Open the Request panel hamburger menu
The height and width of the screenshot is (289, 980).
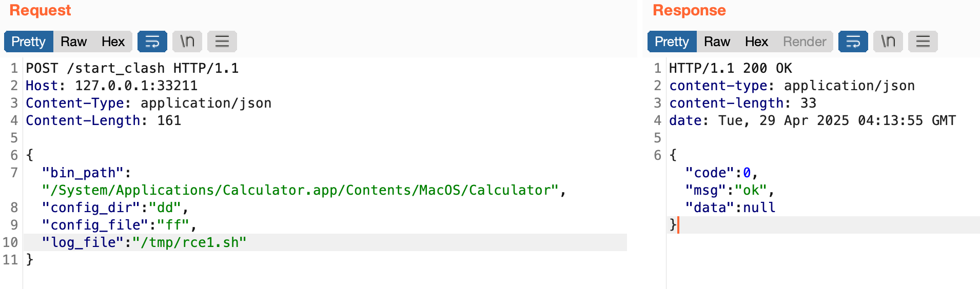[x=222, y=42]
